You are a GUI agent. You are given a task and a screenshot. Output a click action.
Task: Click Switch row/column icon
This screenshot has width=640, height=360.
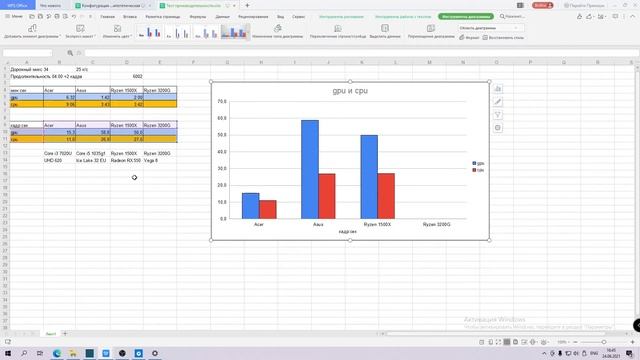pos(338,28)
